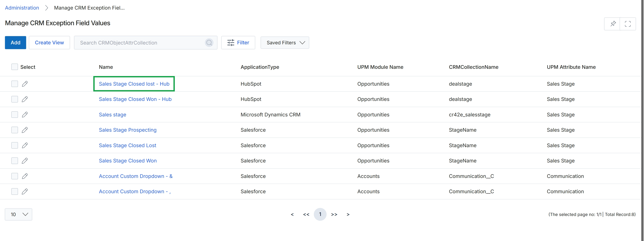Check the Sales Stage Closed Won - Hub row
Image resolution: width=644 pixels, height=241 pixels.
(x=15, y=99)
